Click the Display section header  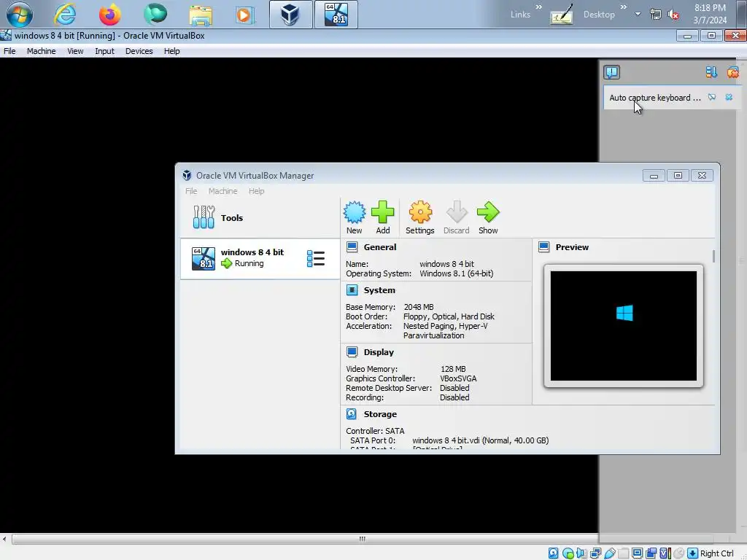(379, 352)
